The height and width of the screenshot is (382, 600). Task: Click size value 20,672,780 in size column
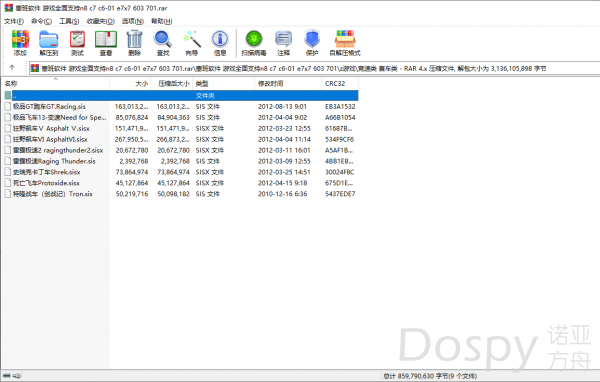[132, 150]
